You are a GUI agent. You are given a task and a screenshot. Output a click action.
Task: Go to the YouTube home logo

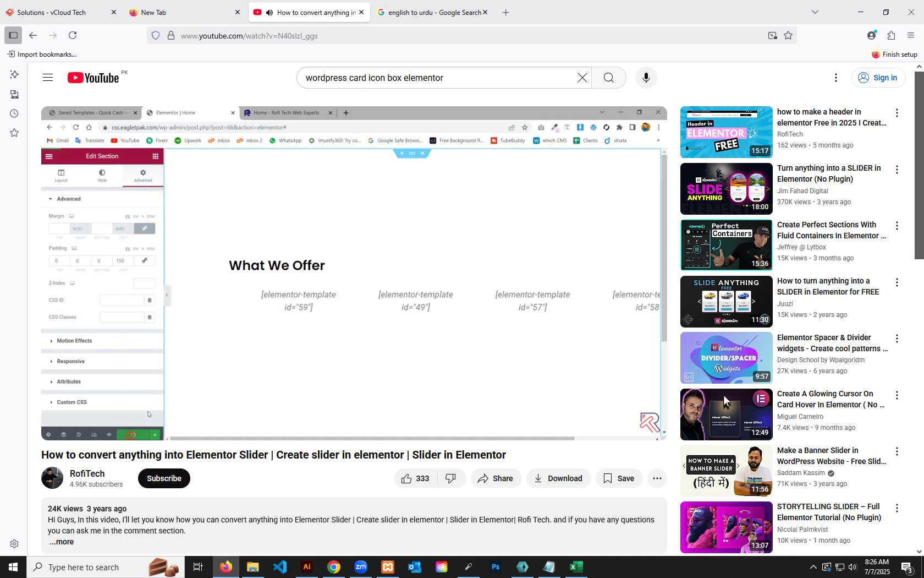(94, 78)
